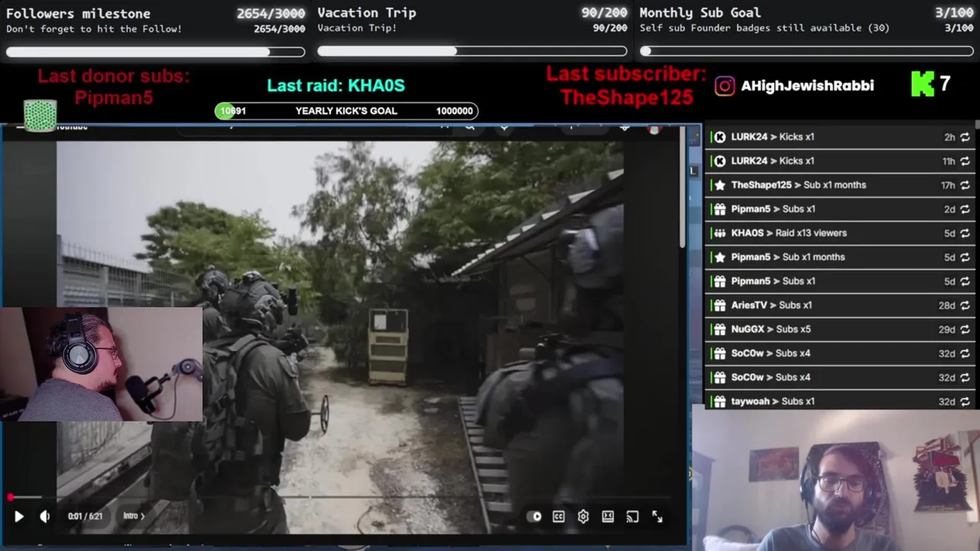This screenshot has height=551, width=980.
Task: Cast video with Play on TV icon
Action: coord(632,517)
